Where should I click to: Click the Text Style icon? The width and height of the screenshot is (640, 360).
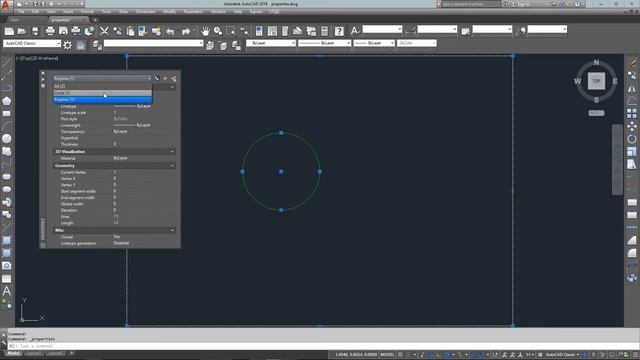(355, 31)
